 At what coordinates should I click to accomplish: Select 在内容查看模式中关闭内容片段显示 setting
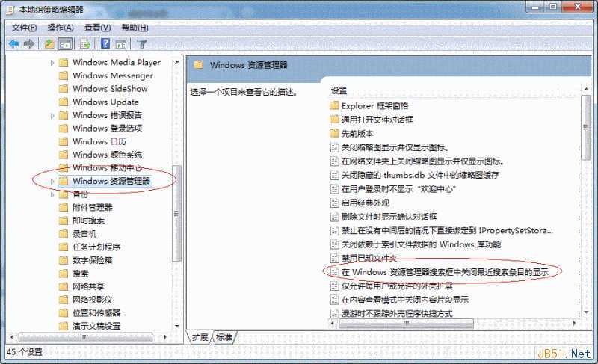click(404, 300)
